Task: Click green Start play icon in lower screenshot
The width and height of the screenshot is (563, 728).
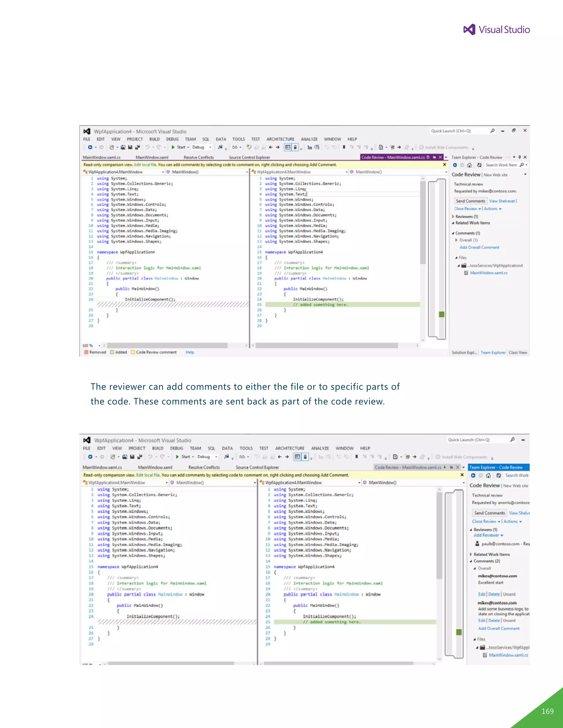Action: coord(177,457)
